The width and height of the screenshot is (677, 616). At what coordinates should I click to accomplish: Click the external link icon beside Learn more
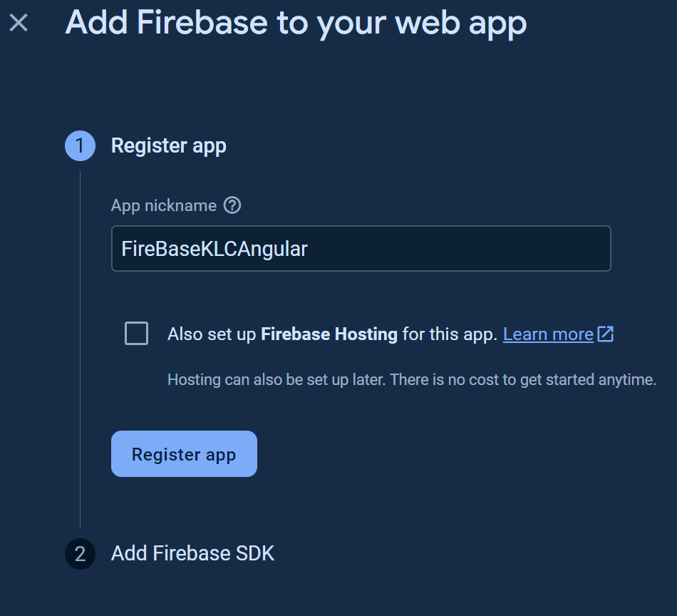click(x=605, y=334)
